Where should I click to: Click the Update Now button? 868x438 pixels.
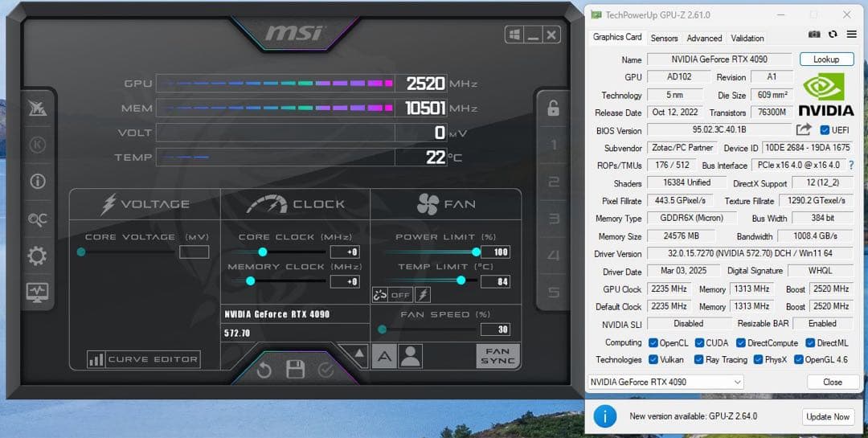[828, 416]
